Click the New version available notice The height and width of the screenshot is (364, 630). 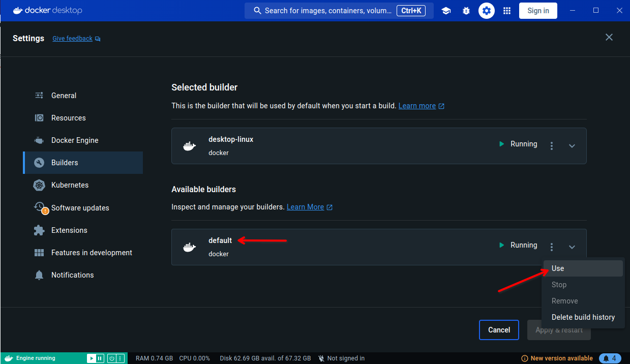click(x=557, y=358)
